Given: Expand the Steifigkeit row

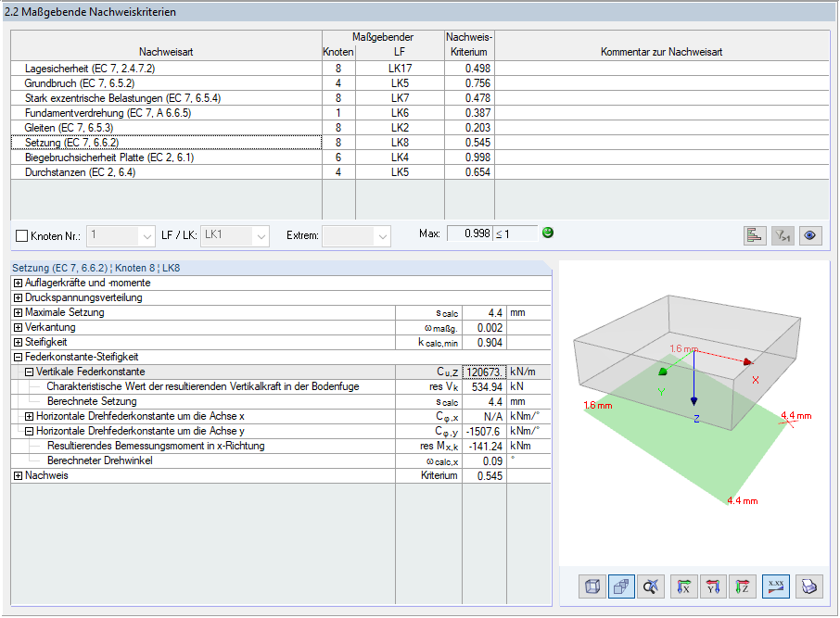Looking at the screenshot, I should click(18, 342).
